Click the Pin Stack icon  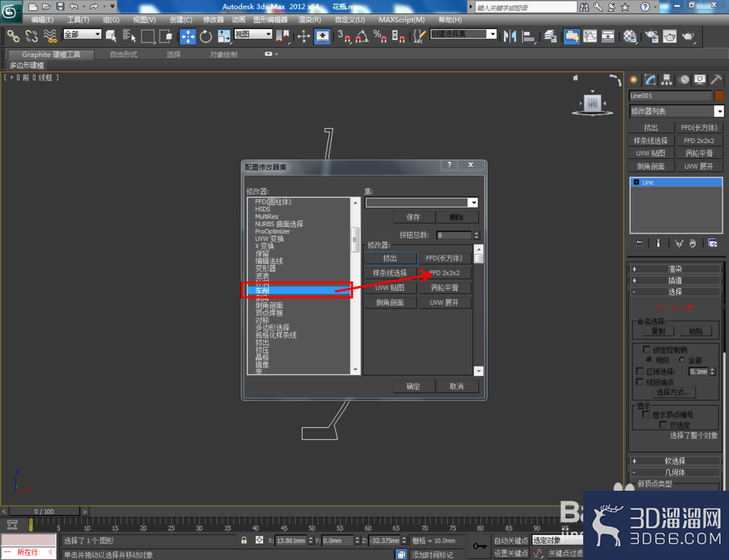tap(639, 243)
